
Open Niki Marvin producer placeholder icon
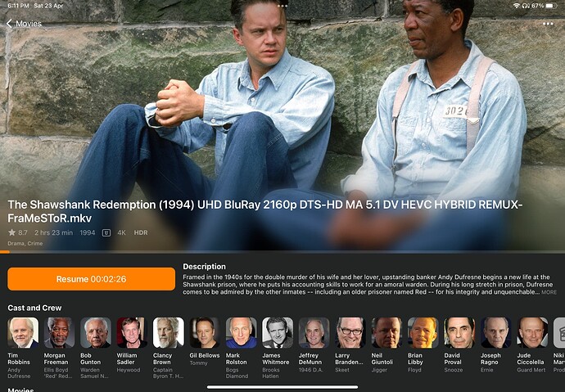(559, 332)
